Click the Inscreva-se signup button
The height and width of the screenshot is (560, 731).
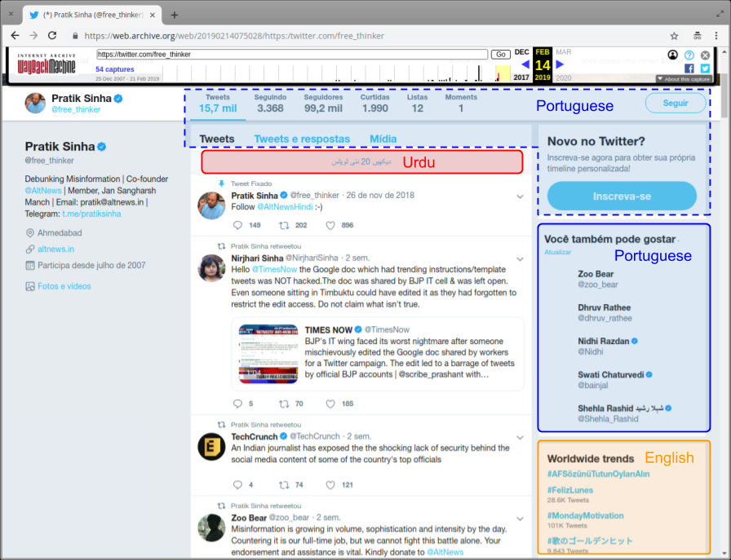point(622,196)
